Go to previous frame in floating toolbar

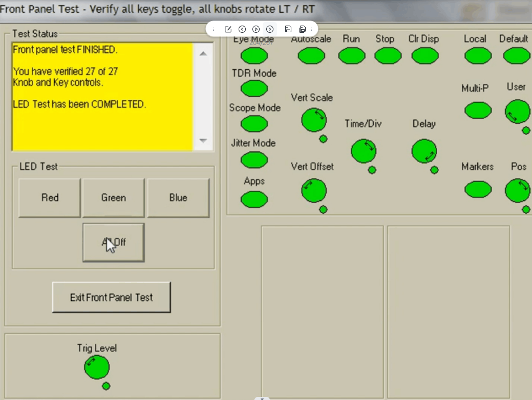pos(242,29)
